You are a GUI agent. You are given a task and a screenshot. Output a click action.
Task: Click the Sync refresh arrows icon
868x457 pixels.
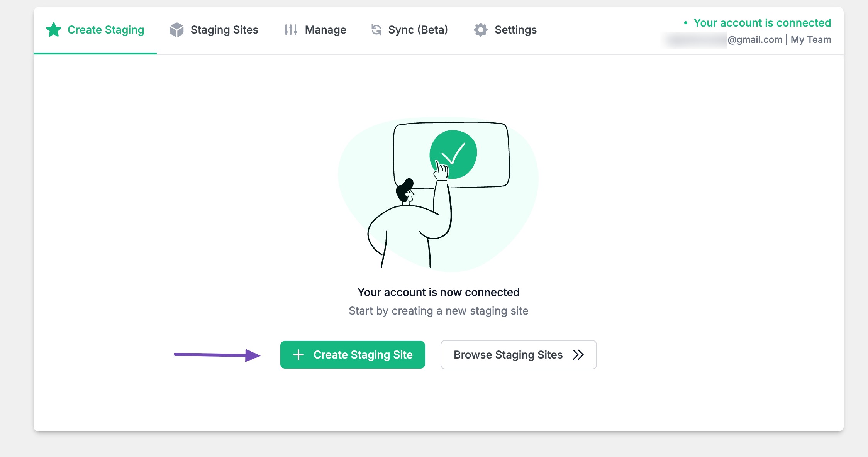coord(376,30)
